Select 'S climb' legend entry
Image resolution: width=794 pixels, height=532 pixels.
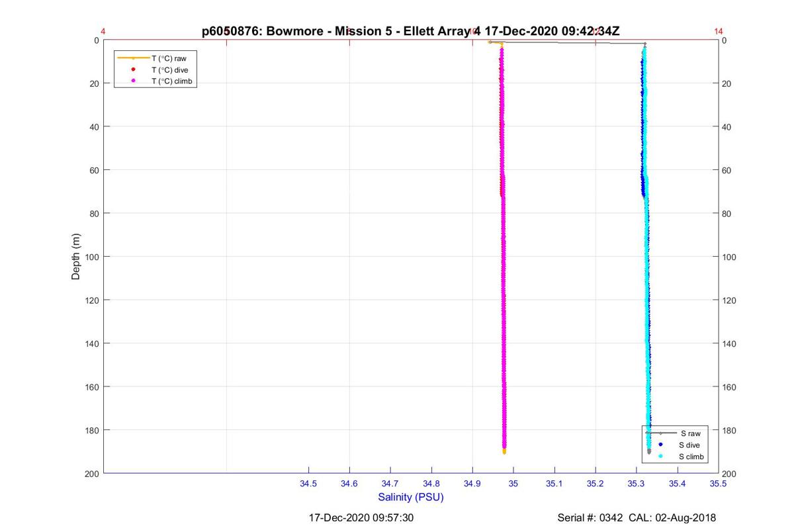pyautogui.click(x=691, y=457)
